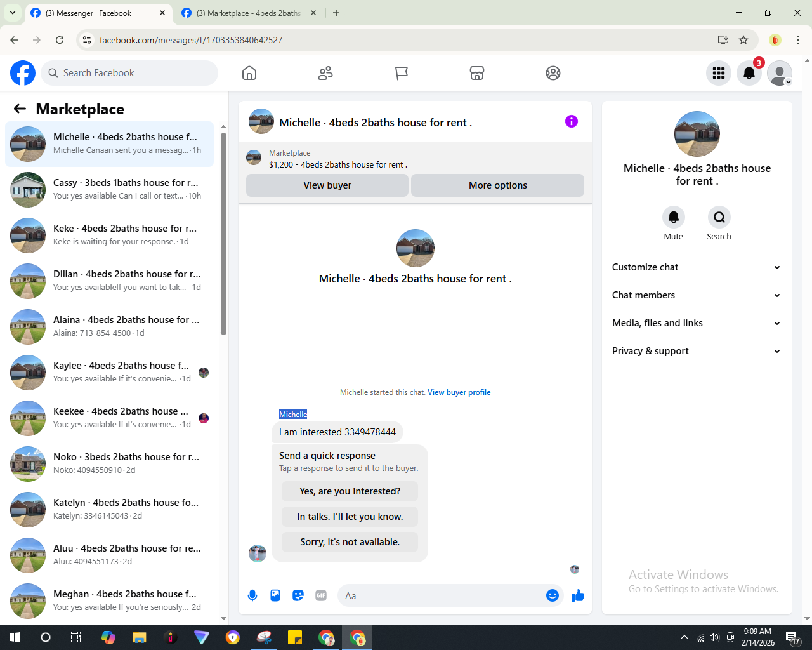The image size is (812, 650).
Task: Open the Friends icon in top navigation
Action: [325, 73]
